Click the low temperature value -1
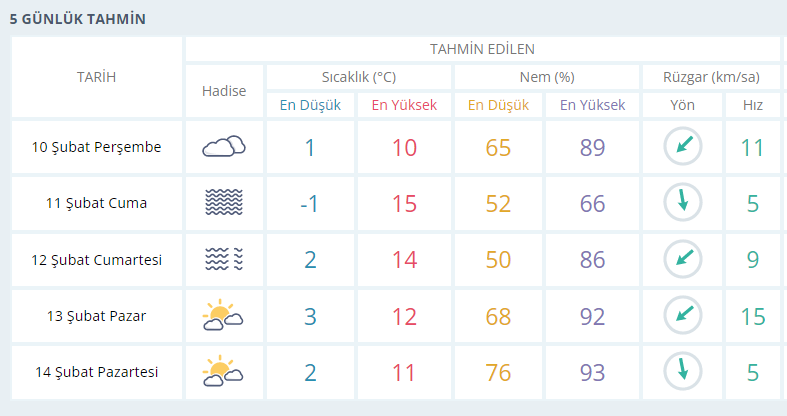Viewport: 787px width, 416px height. pos(309,203)
